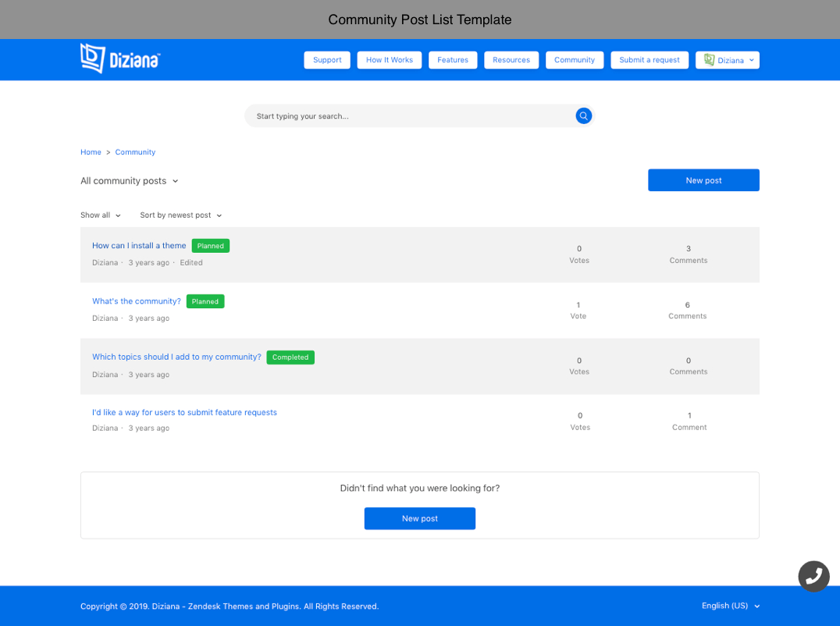Change language from English (US)

pyautogui.click(x=730, y=606)
